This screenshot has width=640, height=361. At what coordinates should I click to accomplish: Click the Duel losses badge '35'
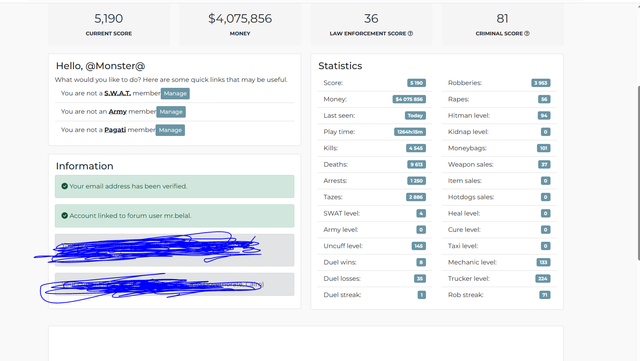click(420, 279)
